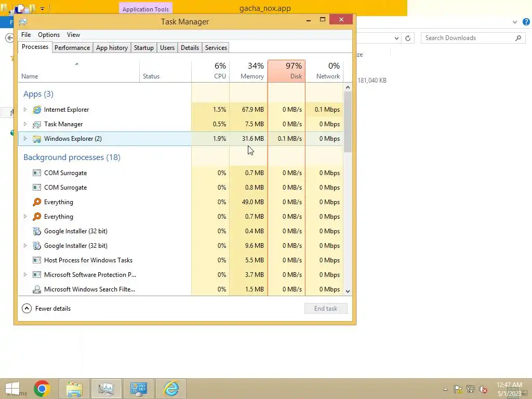Screen dimensions: 532x399
Task: Click the second COM Surrogate icon (0.8 MB)
Action: point(37,188)
